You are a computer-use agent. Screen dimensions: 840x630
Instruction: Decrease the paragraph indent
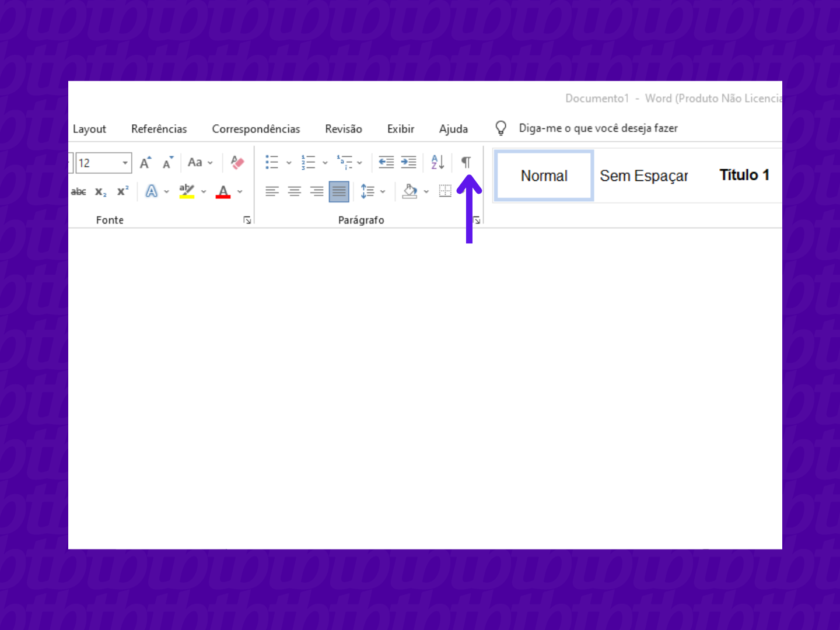pos(386,162)
